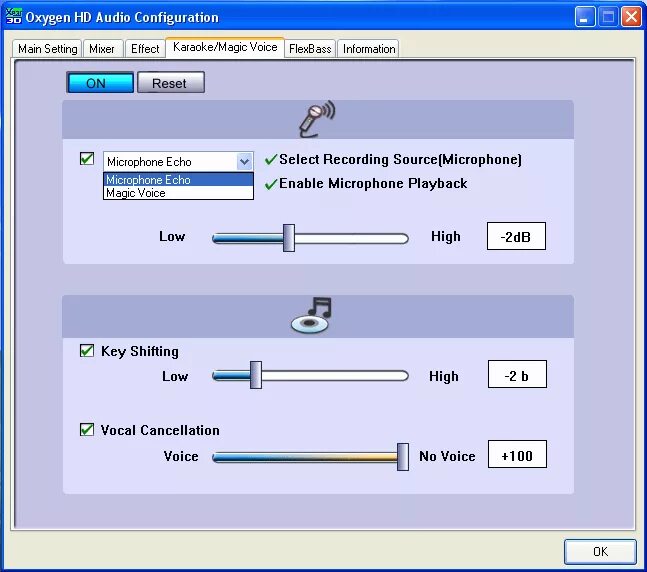Click Low label beside Key Shifting slider
The width and height of the screenshot is (647, 572).
click(x=175, y=376)
